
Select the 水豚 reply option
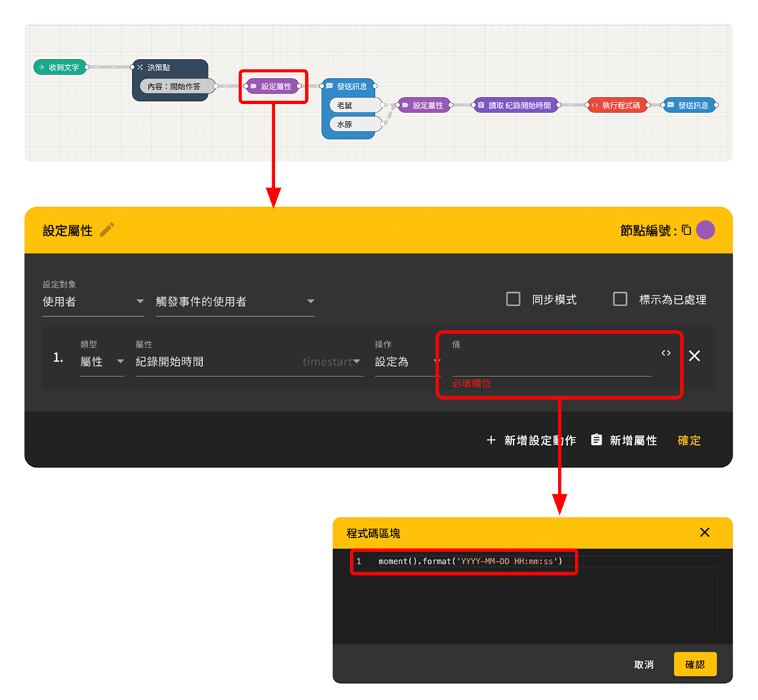click(357, 124)
